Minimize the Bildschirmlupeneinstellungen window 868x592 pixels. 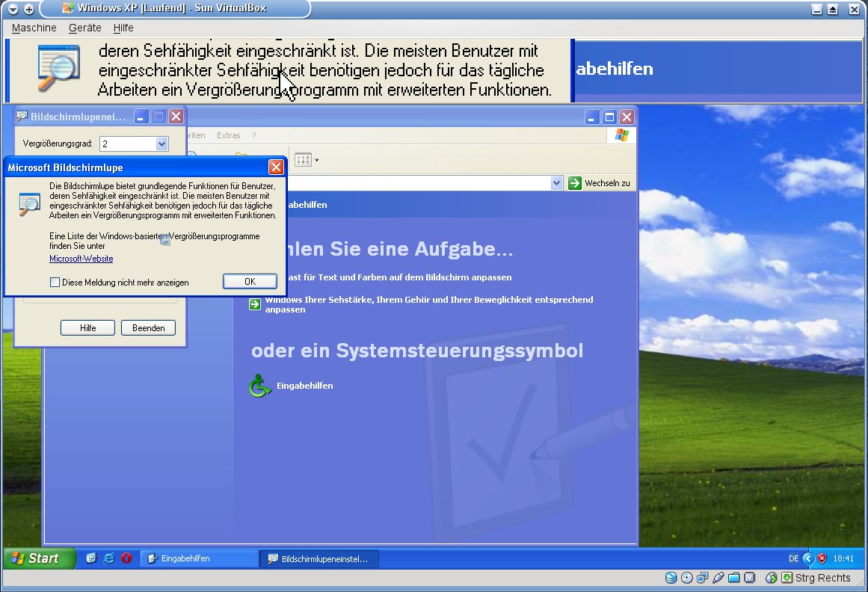point(142,116)
